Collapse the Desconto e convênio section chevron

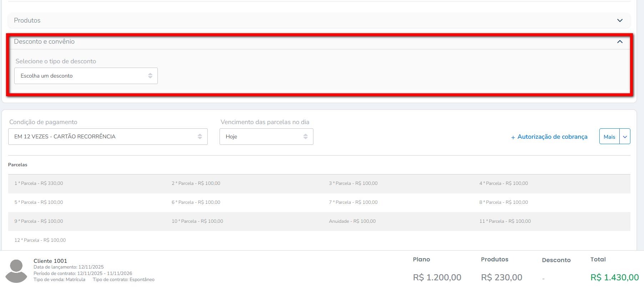[620, 42]
